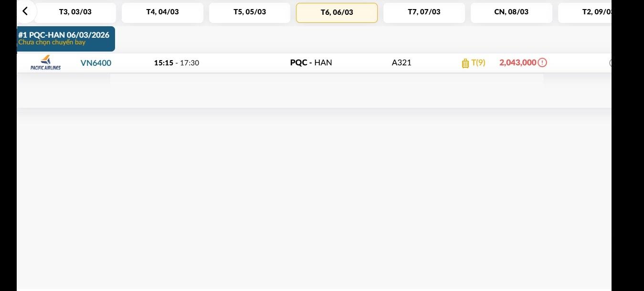Click flight number VN6400

pos(96,63)
